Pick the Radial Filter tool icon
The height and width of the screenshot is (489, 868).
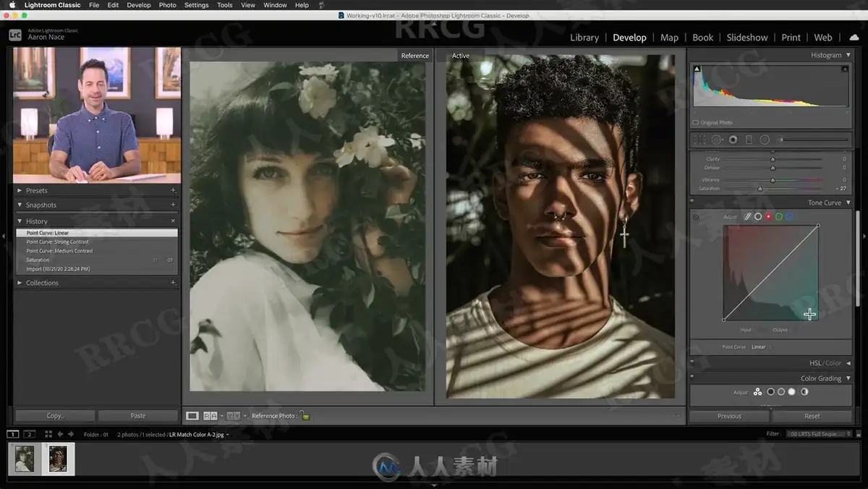point(765,140)
